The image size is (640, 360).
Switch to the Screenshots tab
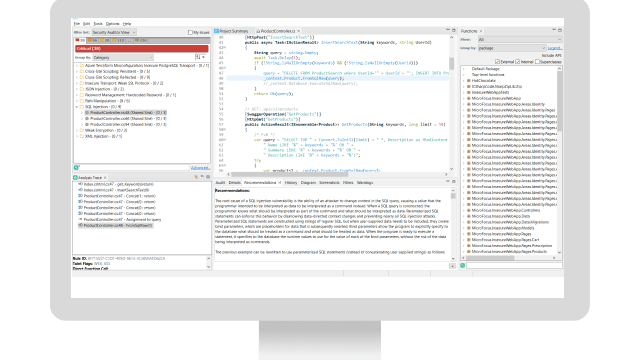pos(329,182)
